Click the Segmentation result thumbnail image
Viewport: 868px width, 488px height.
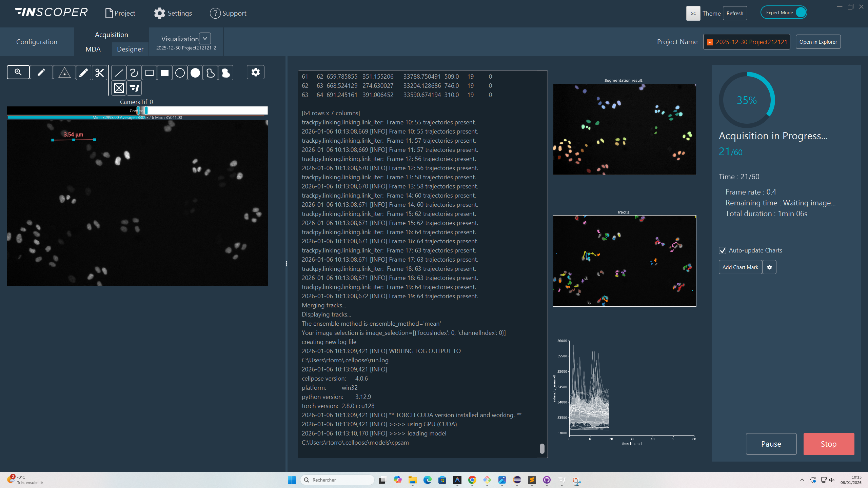tap(624, 129)
